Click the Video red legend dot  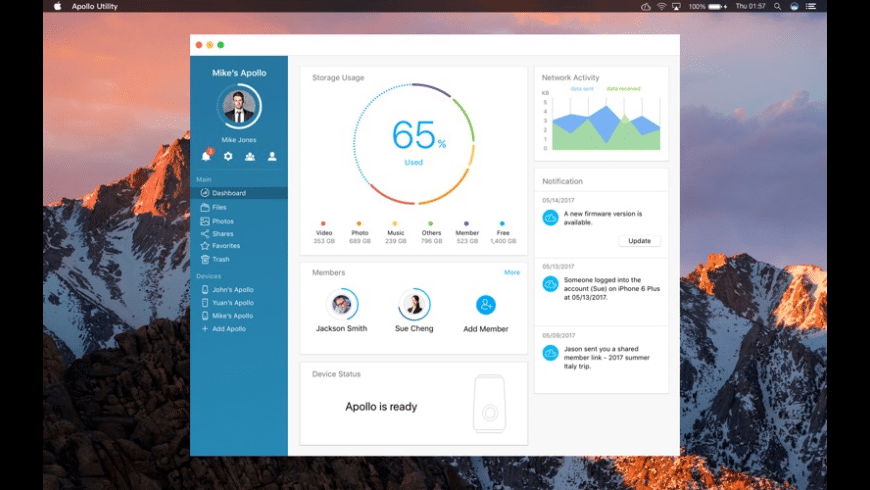tap(323, 224)
